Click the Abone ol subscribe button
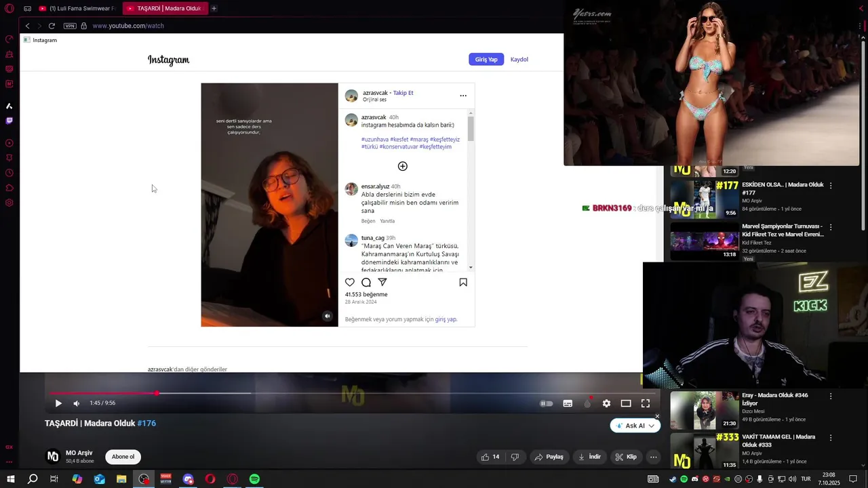 123,457
